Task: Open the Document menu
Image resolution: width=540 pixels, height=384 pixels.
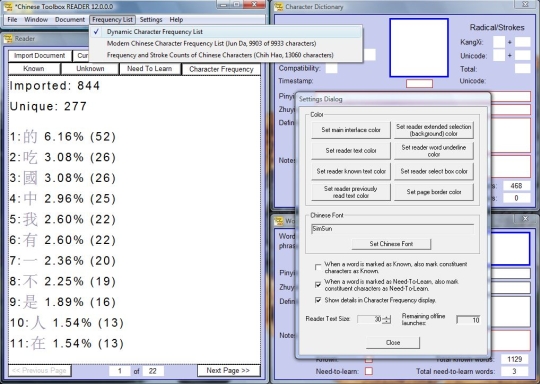Action: pos(70,20)
